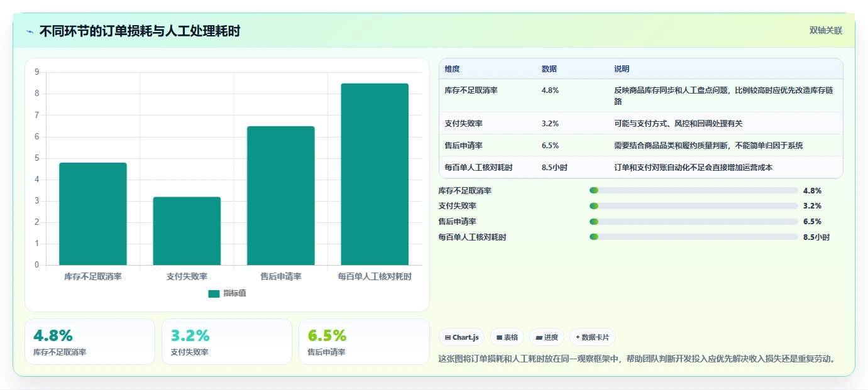Click the 售后申请率 progress bar
This screenshot has height=390, width=868.
click(x=693, y=221)
